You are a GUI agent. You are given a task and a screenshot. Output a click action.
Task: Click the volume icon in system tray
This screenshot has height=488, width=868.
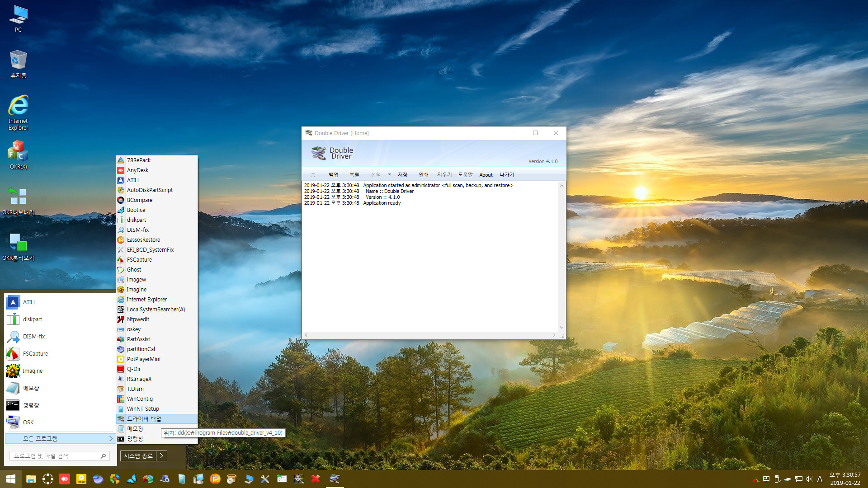809,479
